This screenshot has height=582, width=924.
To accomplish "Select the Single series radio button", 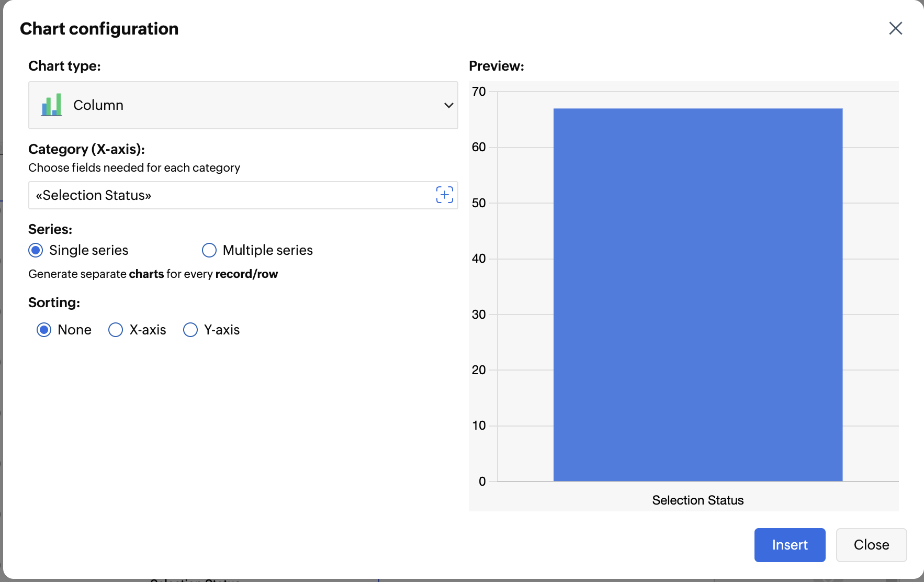I will [36, 250].
